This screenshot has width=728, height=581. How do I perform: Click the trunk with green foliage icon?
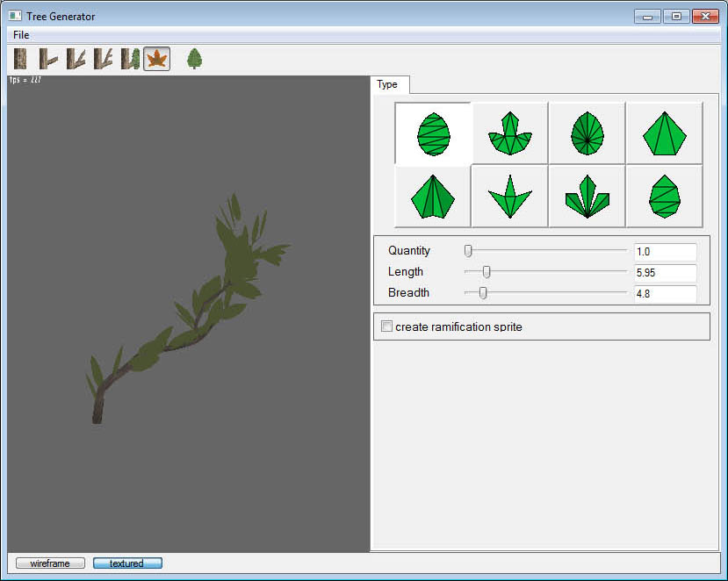click(x=130, y=59)
